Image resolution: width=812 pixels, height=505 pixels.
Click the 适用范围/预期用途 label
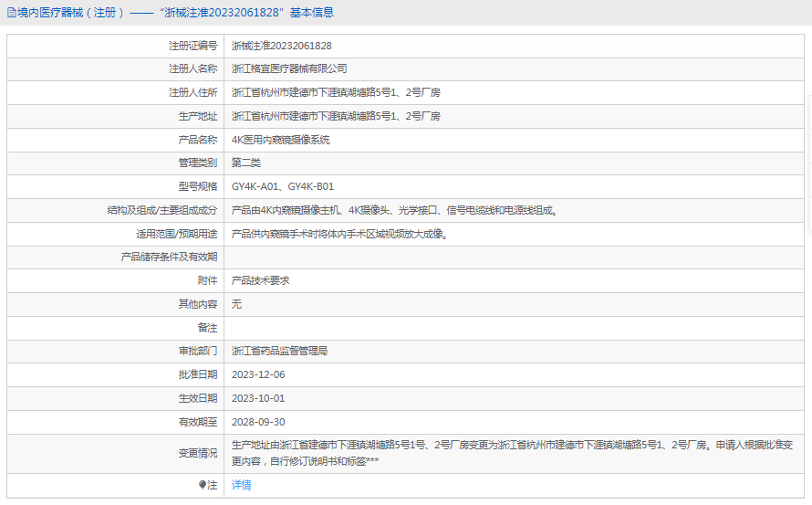[x=177, y=234]
